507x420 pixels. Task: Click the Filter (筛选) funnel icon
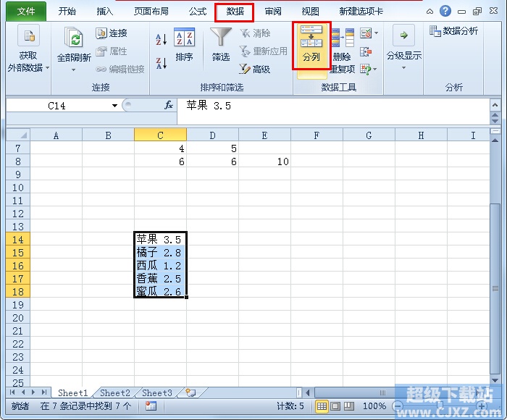click(x=221, y=45)
